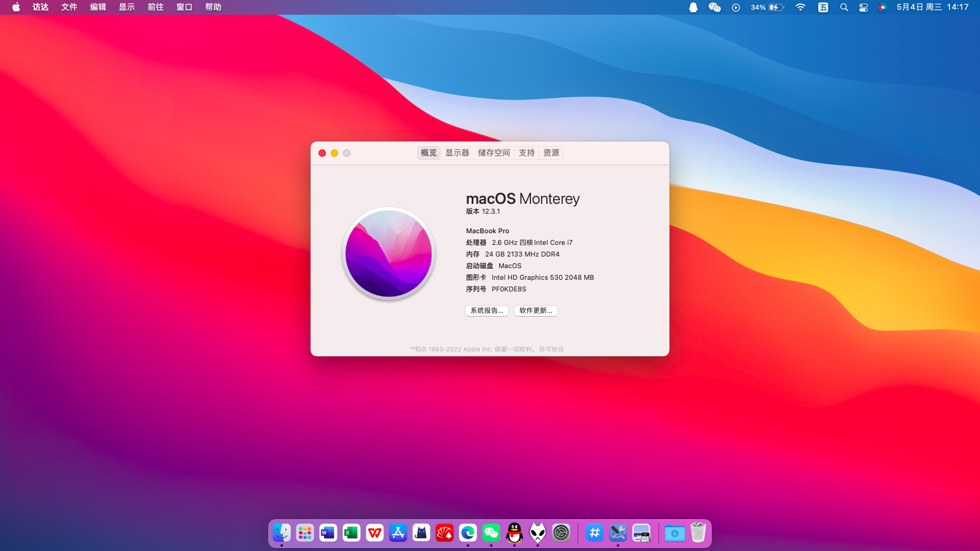
Task: Open the 窗口 menu
Action: click(184, 7)
